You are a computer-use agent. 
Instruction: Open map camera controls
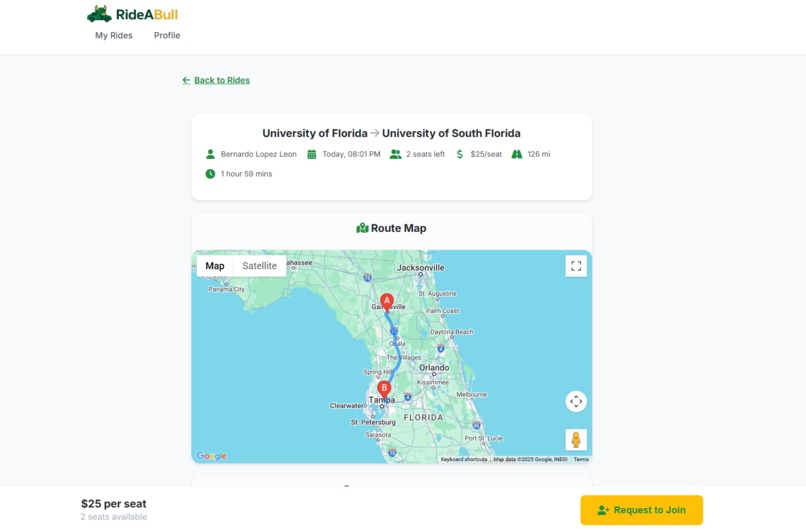coord(576,401)
